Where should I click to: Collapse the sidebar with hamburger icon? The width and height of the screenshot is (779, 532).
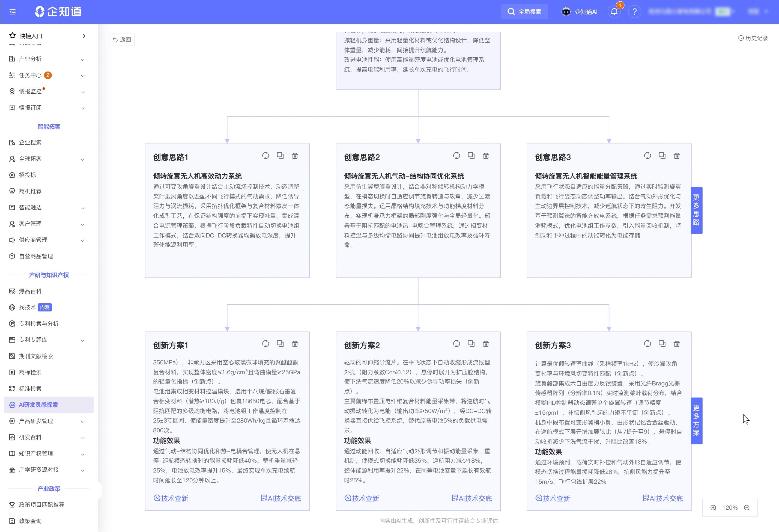(x=13, y=12)
